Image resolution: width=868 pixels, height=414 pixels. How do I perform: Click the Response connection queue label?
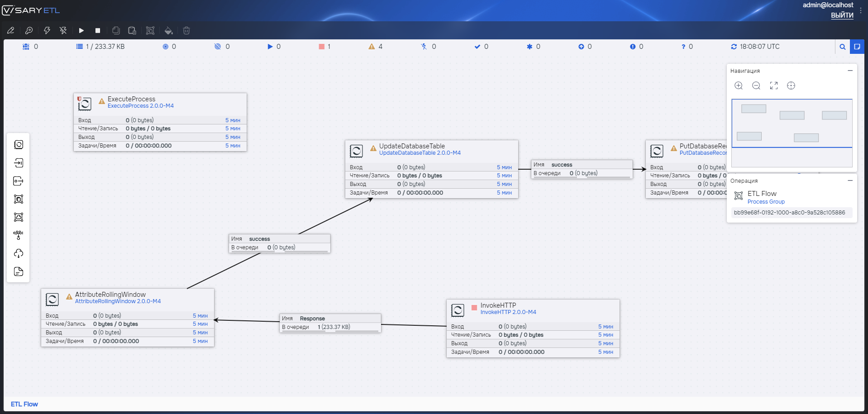point(330,323)
